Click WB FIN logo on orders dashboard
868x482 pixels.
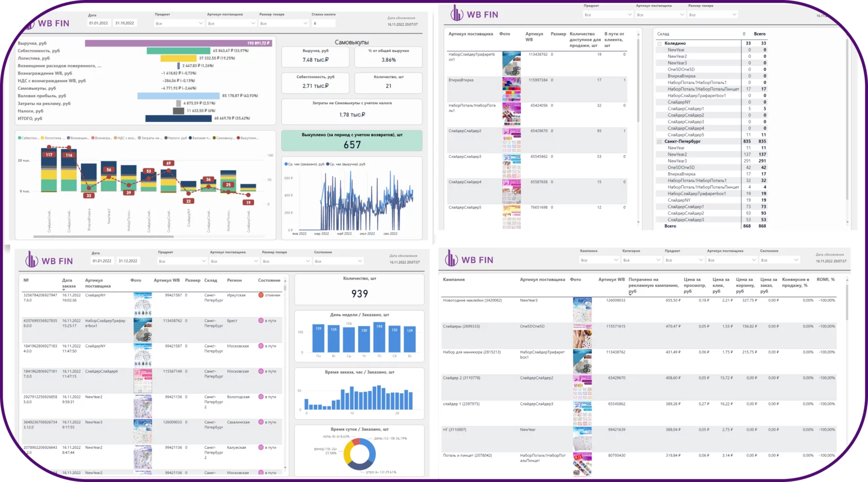pyautogui.click(x=49, y=260)
